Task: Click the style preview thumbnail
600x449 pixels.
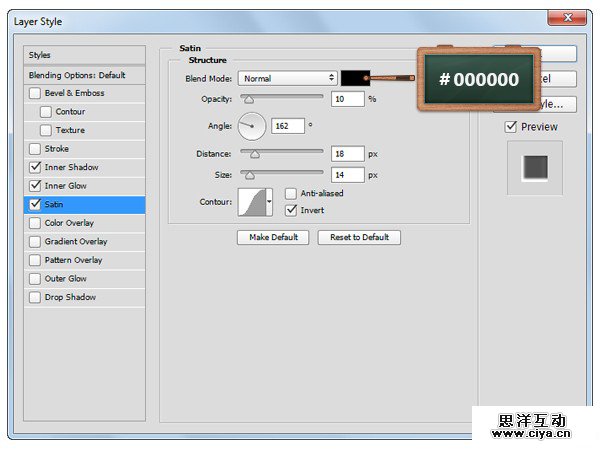Action: pos(535,168)
